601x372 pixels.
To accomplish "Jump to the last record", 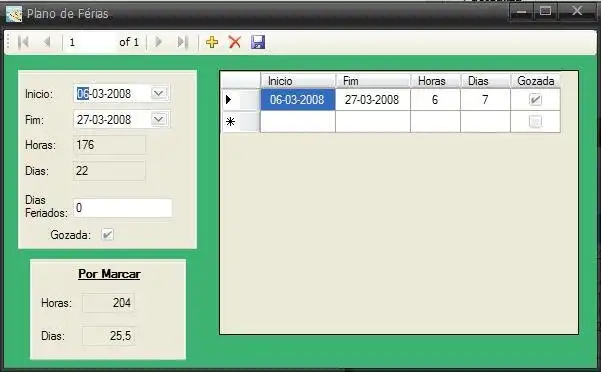I will (x=182, y=42).
